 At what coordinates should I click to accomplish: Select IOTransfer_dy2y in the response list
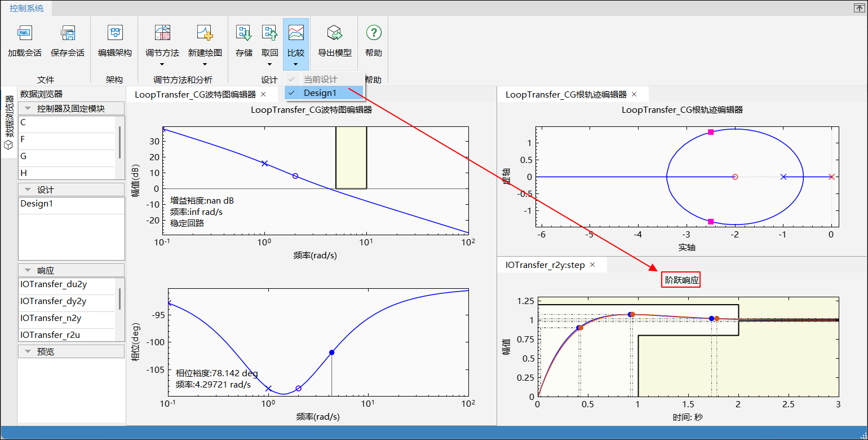[53, 301]
